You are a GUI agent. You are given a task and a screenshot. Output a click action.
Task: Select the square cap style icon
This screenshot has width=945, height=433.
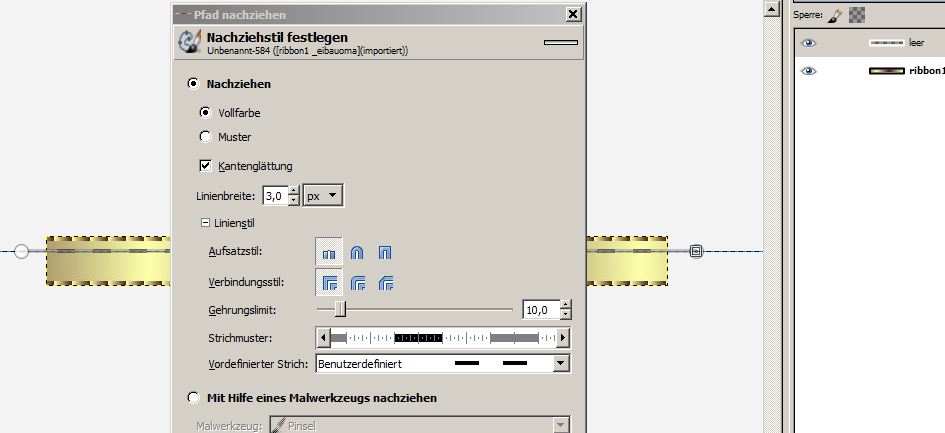pyautogui.click(x=385, y=252)
